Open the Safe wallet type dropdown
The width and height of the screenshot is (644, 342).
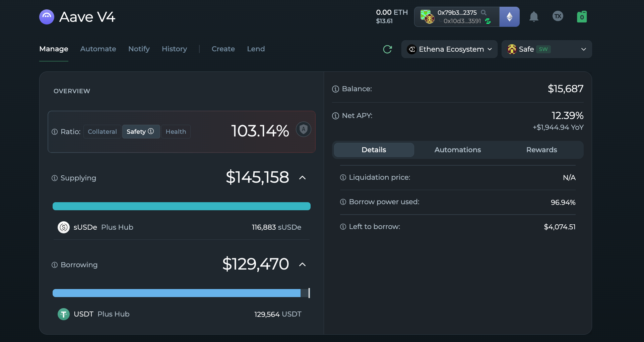click(546, 49)
